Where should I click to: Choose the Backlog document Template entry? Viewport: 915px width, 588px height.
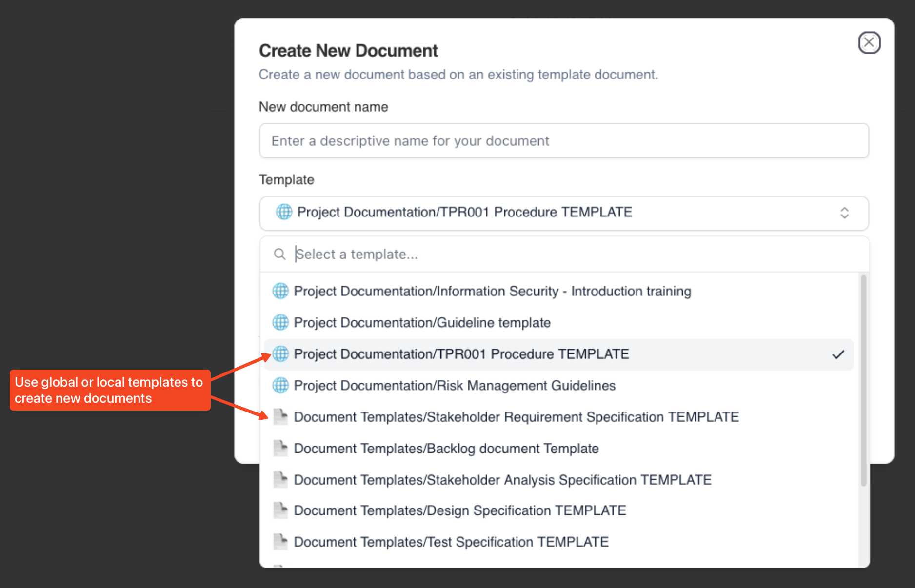point(446,448)
